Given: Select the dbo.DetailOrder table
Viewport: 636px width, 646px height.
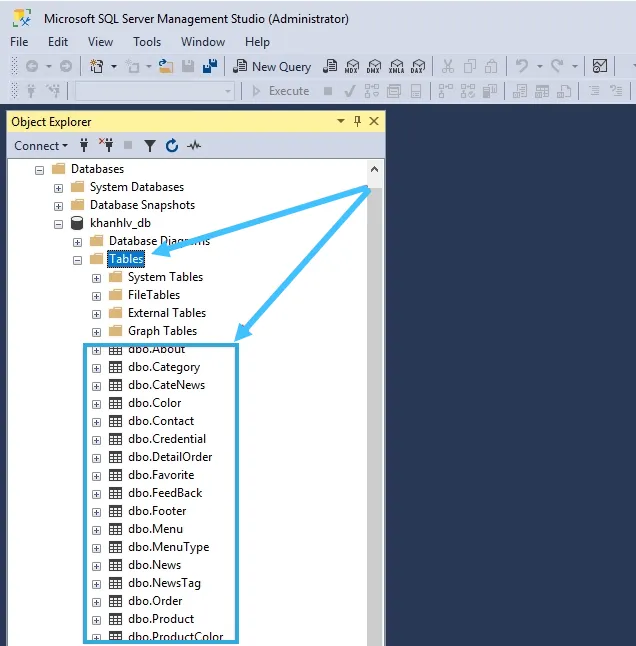Looking at the screenshot, I should 170,457.
